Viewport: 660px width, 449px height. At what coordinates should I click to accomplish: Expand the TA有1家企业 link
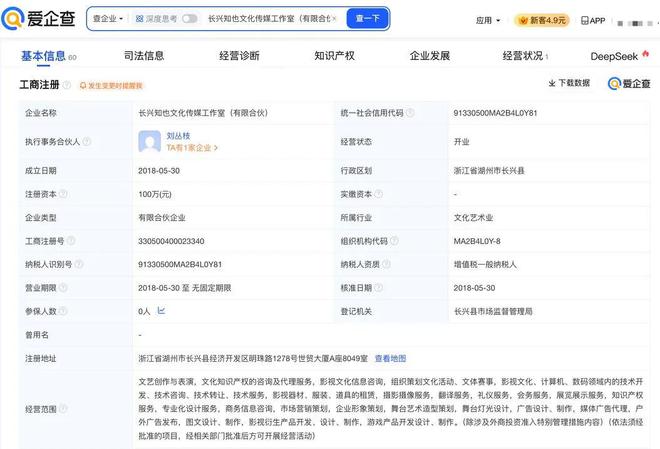(192, 148)
